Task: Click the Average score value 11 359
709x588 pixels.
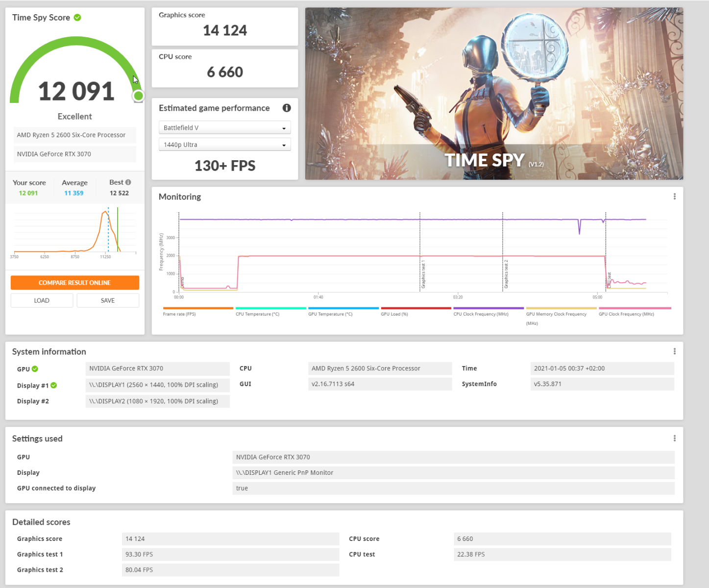Action: coord(74,193)
